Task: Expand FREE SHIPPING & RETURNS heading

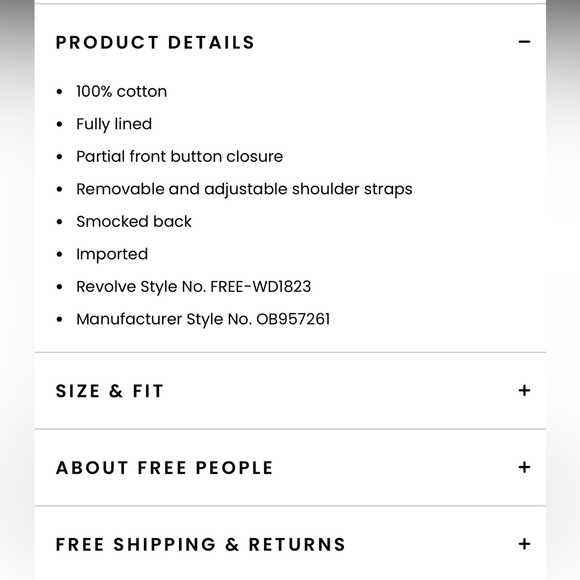Action: point(200,544)
